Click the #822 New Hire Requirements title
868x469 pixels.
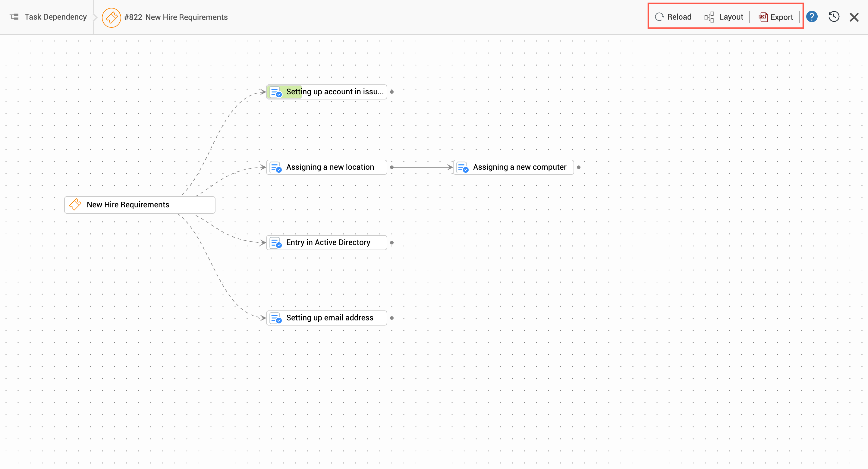[176, 17]
